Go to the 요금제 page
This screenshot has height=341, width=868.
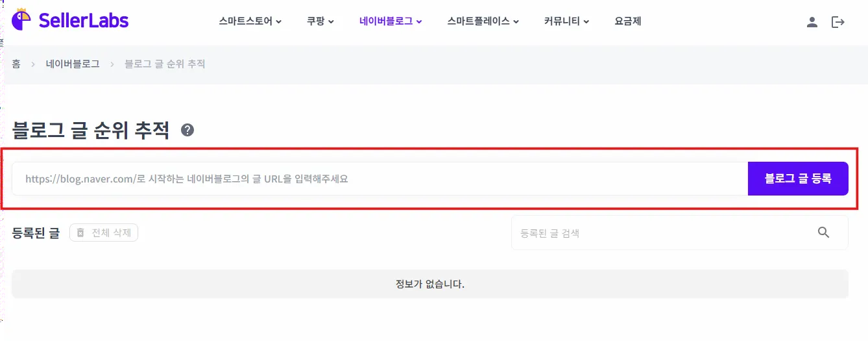pos(628,21)
